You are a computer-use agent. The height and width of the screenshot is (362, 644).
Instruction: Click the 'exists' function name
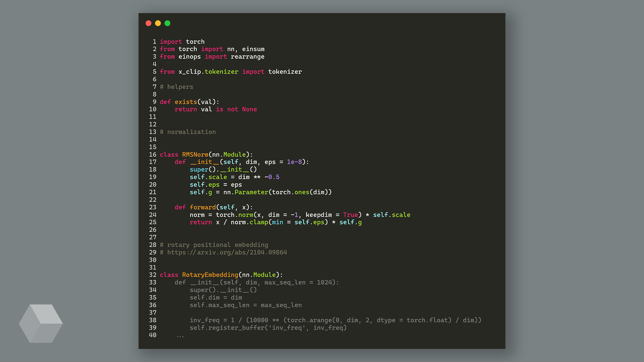point(186,102)
